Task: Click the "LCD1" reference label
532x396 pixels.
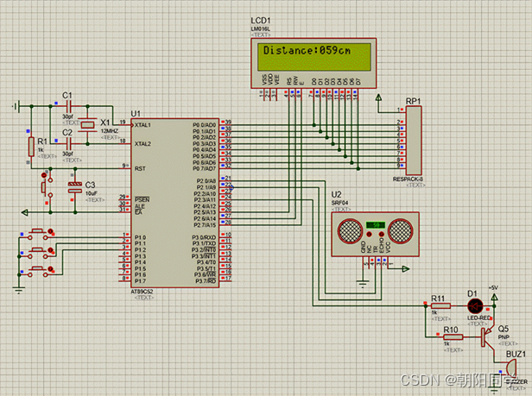Action: click(261, 21)
